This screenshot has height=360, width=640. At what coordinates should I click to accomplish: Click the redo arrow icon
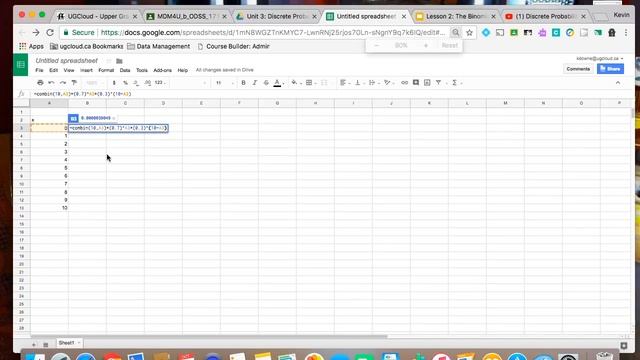tap(62, 82)
